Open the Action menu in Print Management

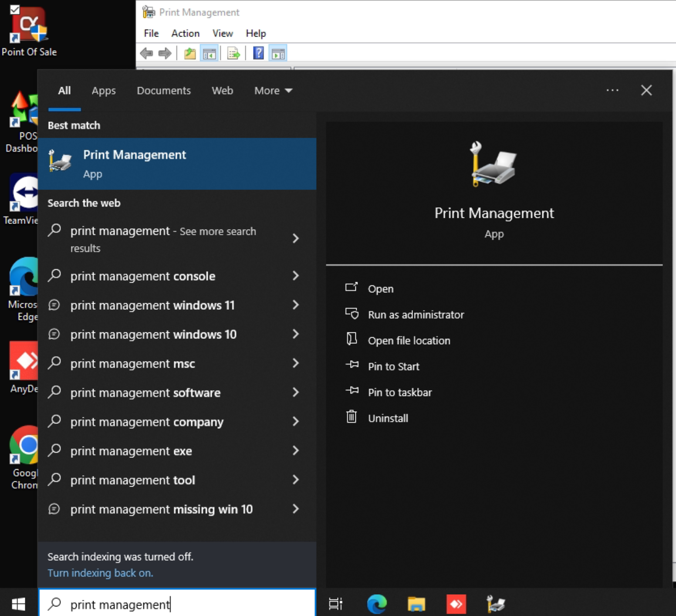[185, 33]
